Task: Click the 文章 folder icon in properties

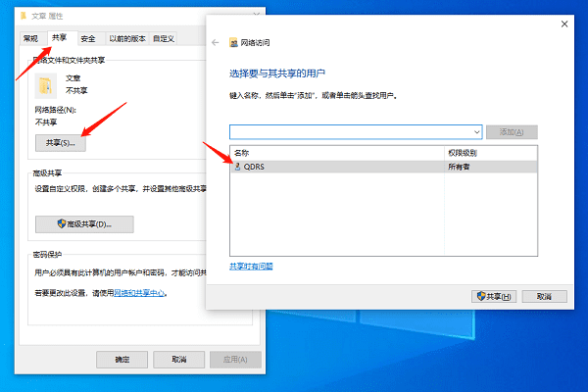Action: coord(45,85)
